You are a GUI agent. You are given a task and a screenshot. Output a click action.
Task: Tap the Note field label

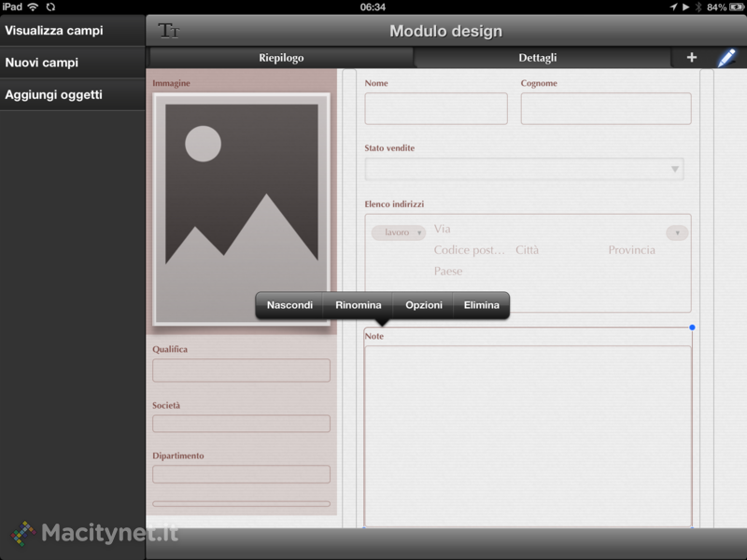click(374, 336)
